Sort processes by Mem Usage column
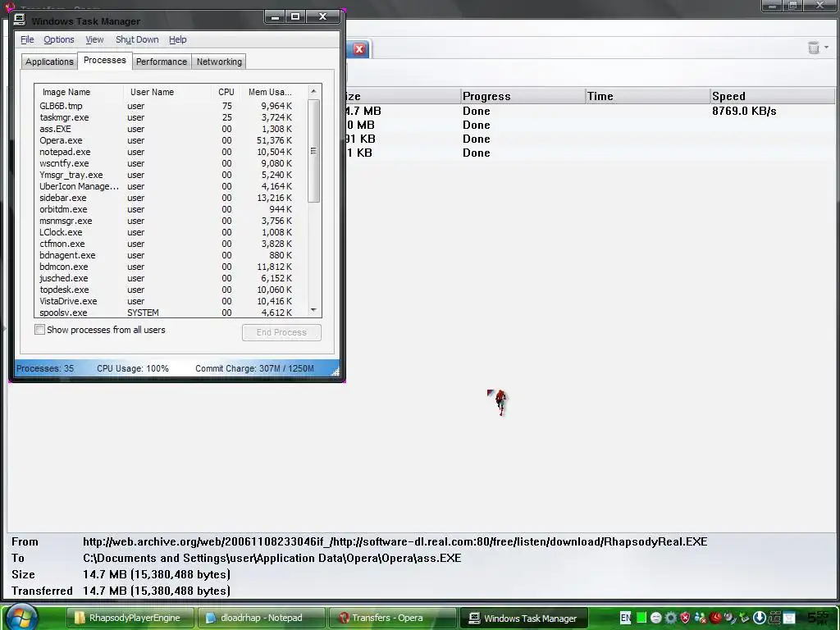Image resolution: width=840 pixels, height=630 pixels. (273, 92)
